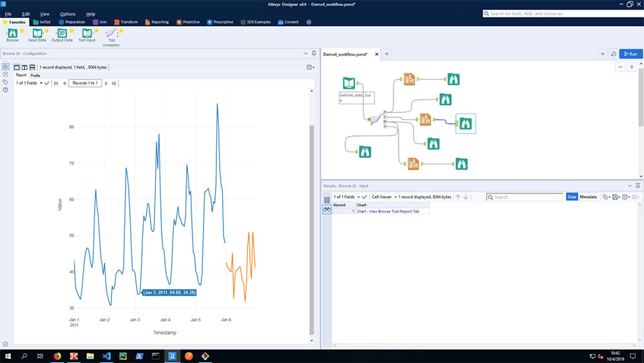Click the 'Records 1 to 1' box

coord(85,83)
